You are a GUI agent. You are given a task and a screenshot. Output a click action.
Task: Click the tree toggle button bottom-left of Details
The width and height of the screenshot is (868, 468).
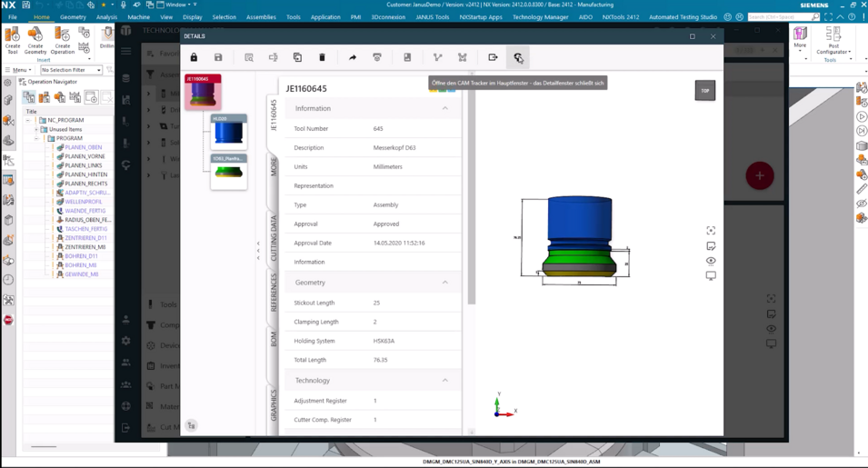tap(191, 425)
